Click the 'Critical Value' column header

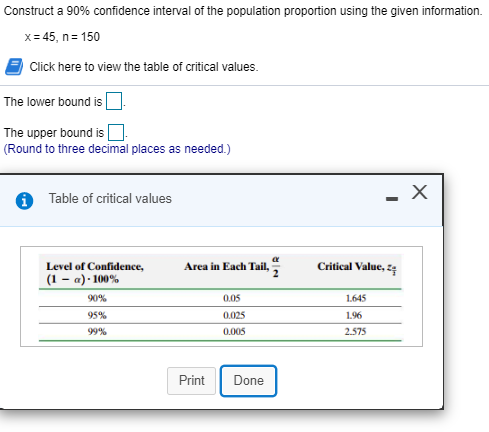357,267
